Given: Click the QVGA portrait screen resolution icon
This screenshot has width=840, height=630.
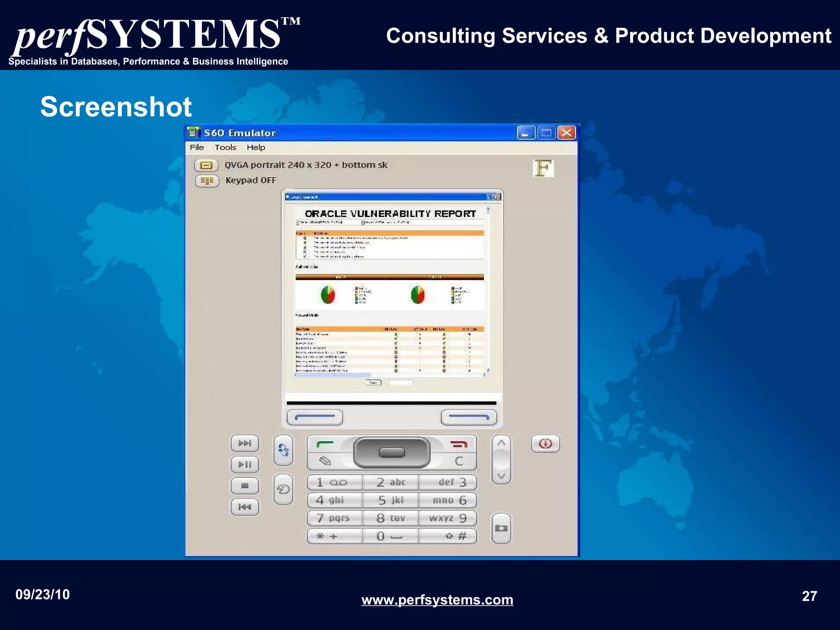Looking at the screenshot, I should 206,165.
